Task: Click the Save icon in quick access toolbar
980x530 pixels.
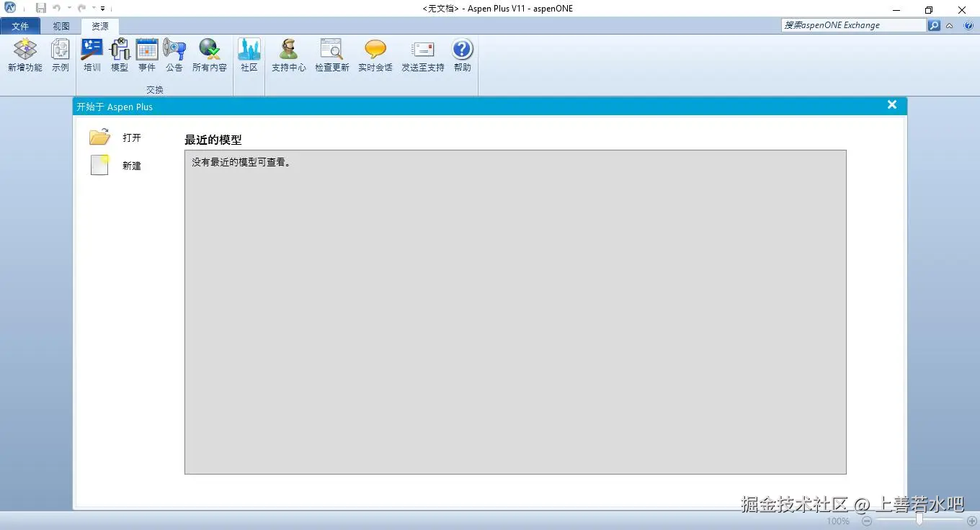Action: (x=41, y=8)
